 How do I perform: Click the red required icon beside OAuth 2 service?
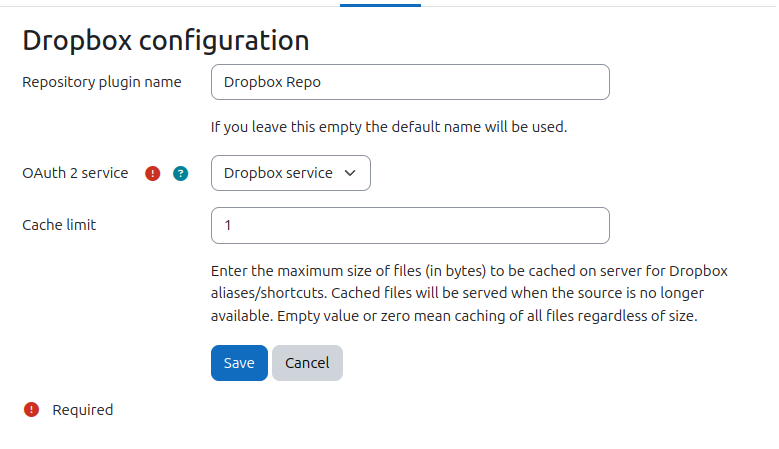[153, 173]
